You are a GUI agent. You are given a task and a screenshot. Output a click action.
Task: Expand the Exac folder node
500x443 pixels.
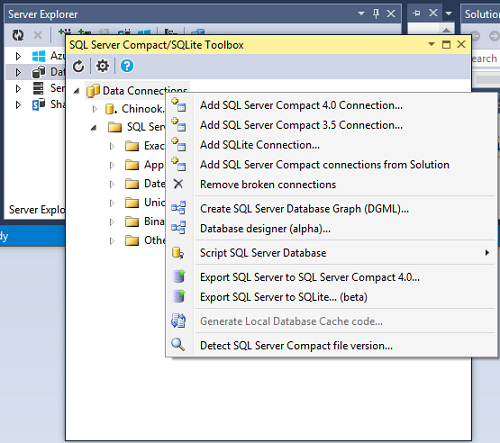coord(112,146)
